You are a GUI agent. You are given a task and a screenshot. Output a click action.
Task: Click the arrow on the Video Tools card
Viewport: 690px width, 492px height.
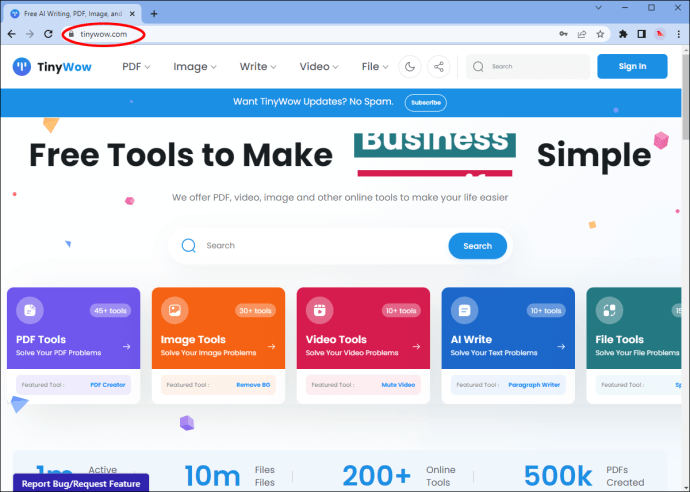click(x=416, y=347)
